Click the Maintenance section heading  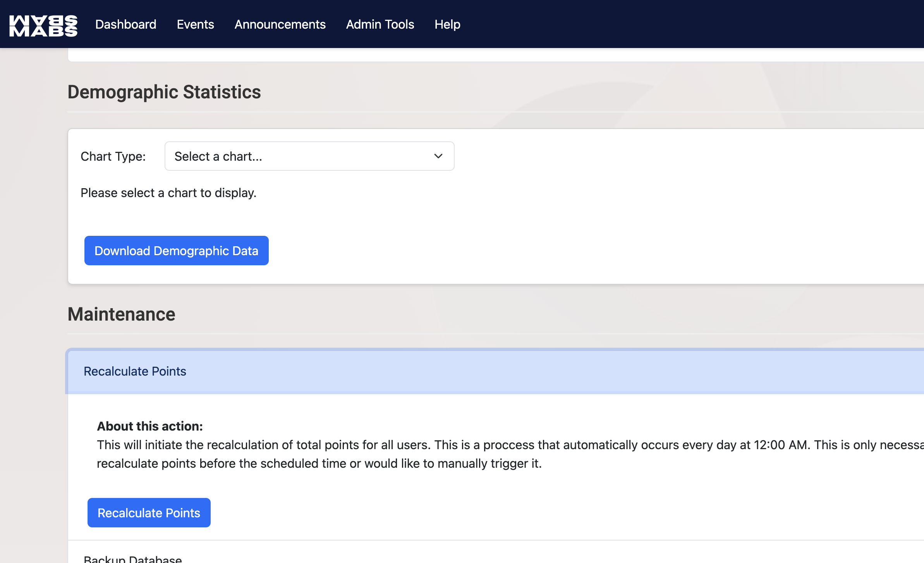[x=121, y=314]
